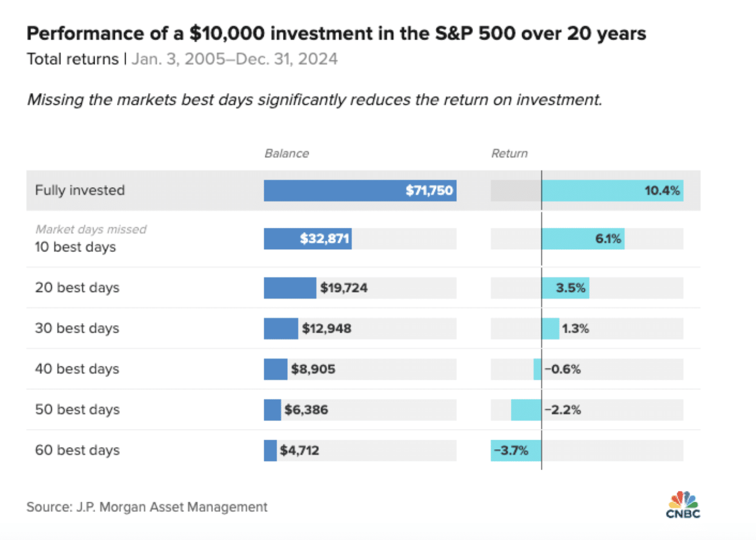Click the −0.6% return value

click(563, 369)
